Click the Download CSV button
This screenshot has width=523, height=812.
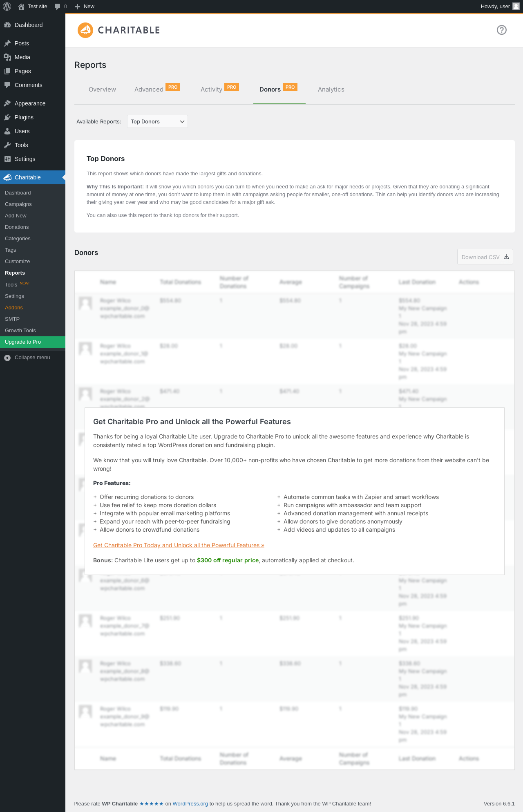click(485, 257)
